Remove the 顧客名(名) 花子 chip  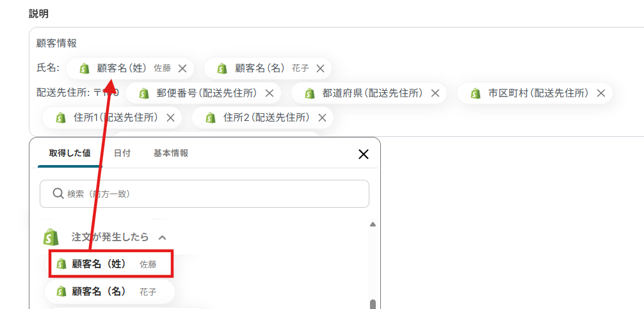point(320,68)
